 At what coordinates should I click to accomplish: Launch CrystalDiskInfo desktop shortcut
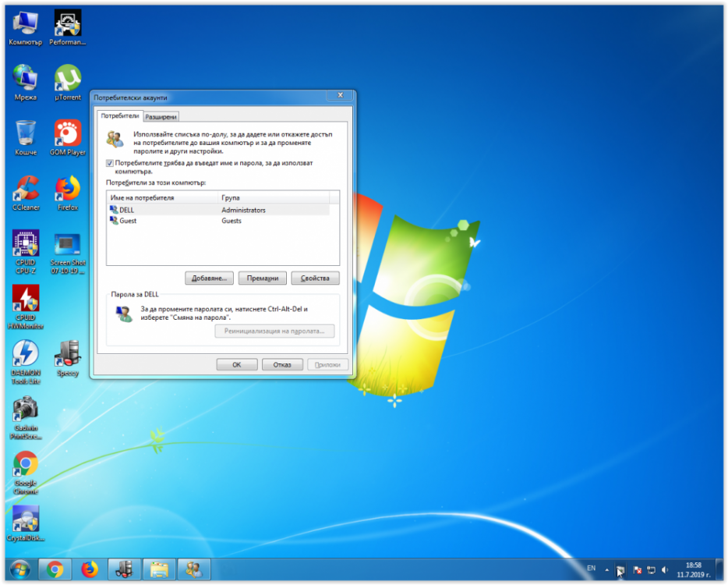(x=26, y=524)
